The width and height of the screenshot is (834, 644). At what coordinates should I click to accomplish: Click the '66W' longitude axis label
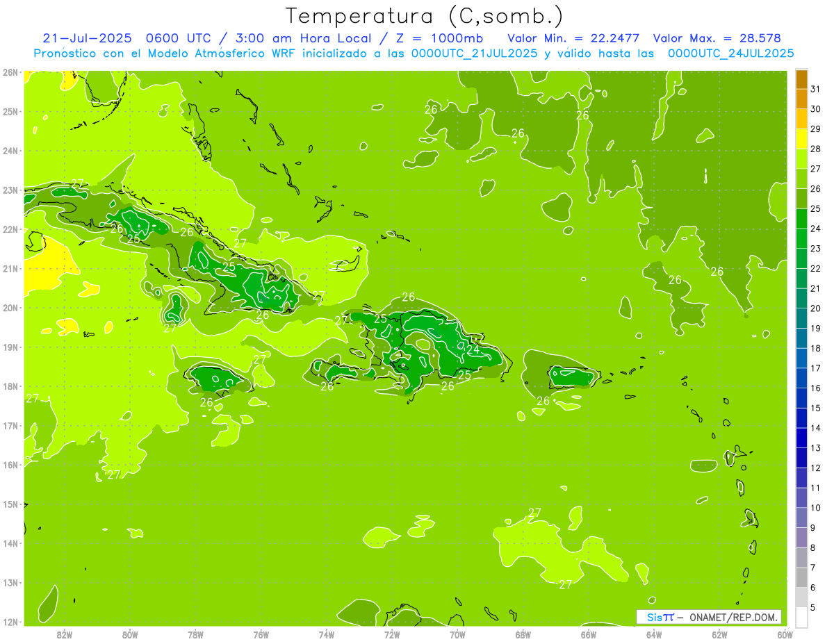588,634
